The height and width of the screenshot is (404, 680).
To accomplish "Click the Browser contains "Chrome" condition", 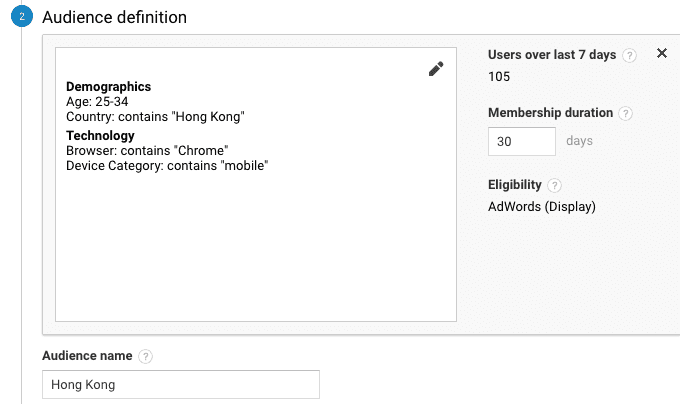I will 147,151.
